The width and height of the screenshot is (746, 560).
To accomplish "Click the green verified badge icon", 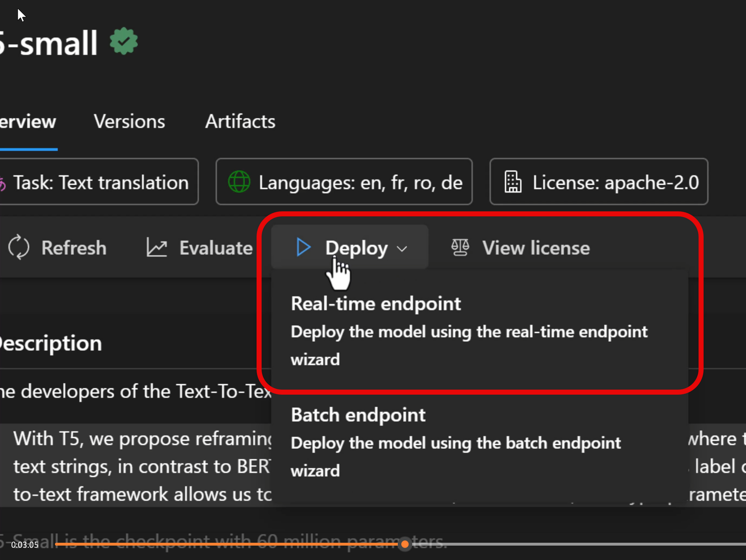I will [x=123, y=42].
